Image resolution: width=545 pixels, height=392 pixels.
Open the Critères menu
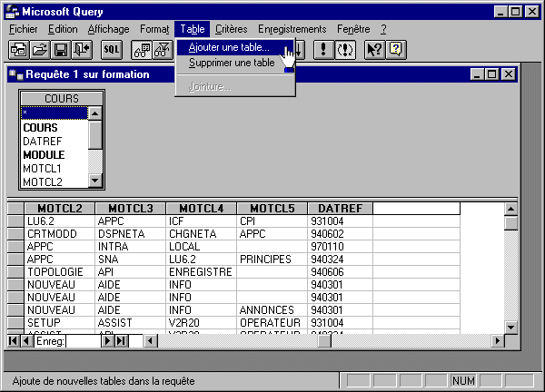[x=231, y=29]
